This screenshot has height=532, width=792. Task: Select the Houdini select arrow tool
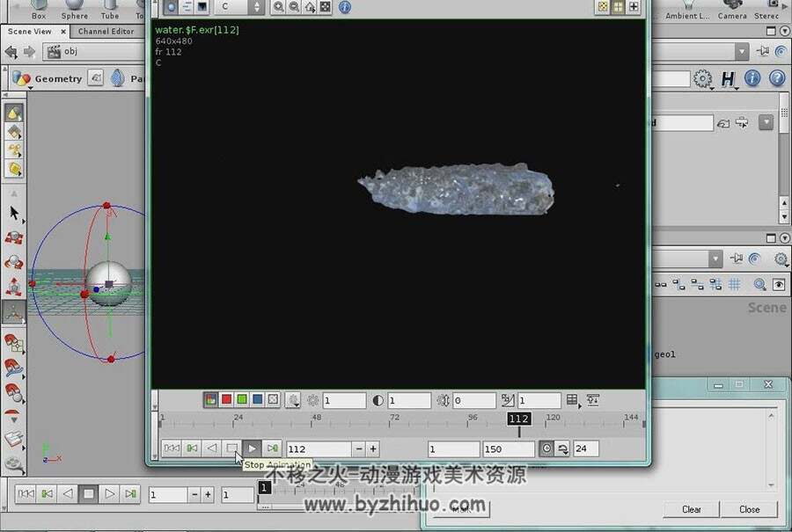point(14,213)
